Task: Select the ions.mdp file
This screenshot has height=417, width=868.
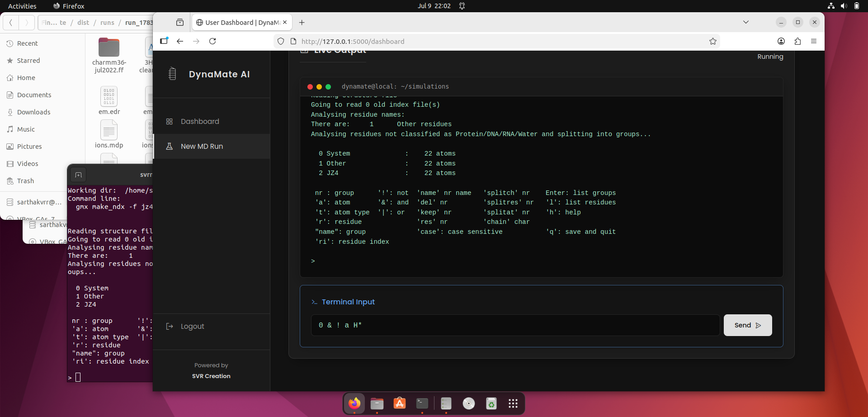Action: click(109, 134)
